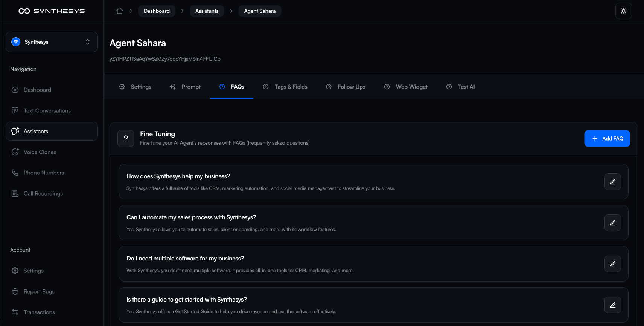
Task: Open Transactions in the Account section
Action: click(x=52, y=312)
